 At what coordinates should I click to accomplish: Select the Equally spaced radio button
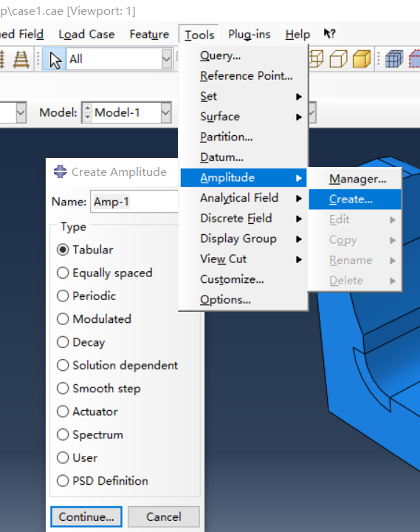(x=105, y=273)
